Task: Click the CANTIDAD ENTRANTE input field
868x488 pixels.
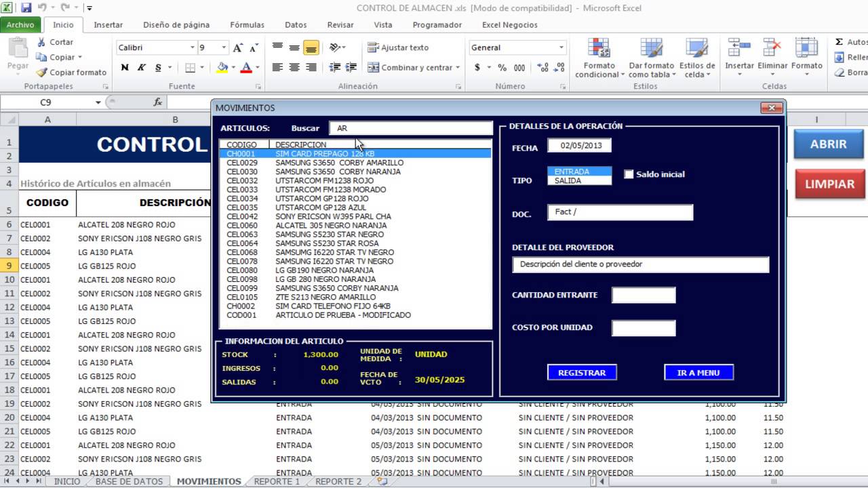Action: click(x=644, y=295)
